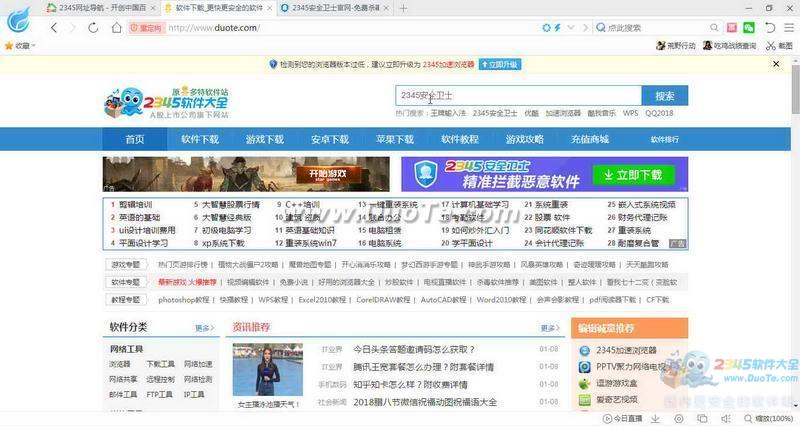Open the 安卓下载 navigation item

330,139
